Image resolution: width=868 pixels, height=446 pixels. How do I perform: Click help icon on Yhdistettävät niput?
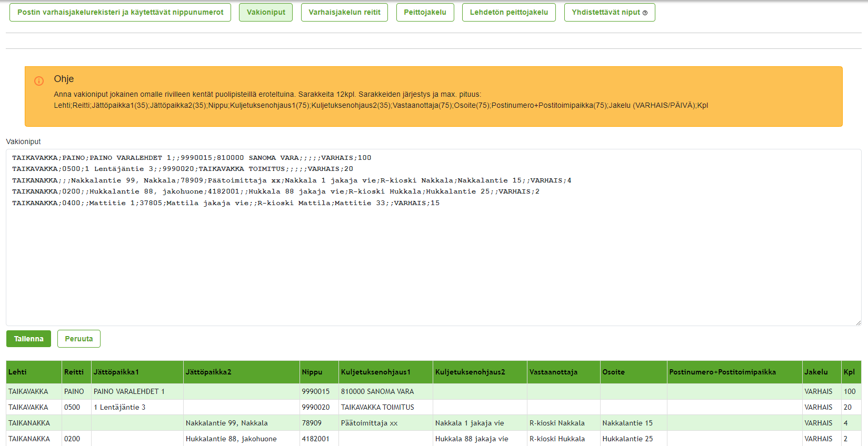645,13
